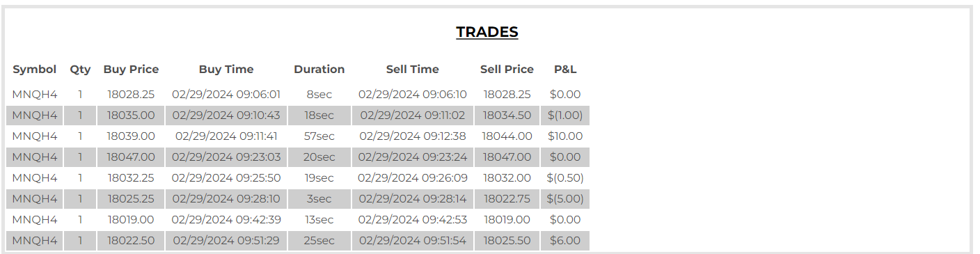Click buy time 02/29/2024 09:10:43

click(226, 116)
